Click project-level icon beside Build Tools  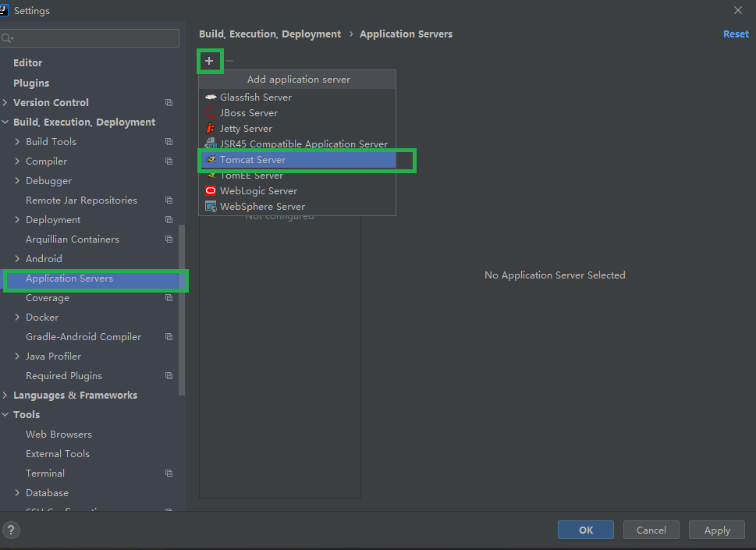(169, 142)
